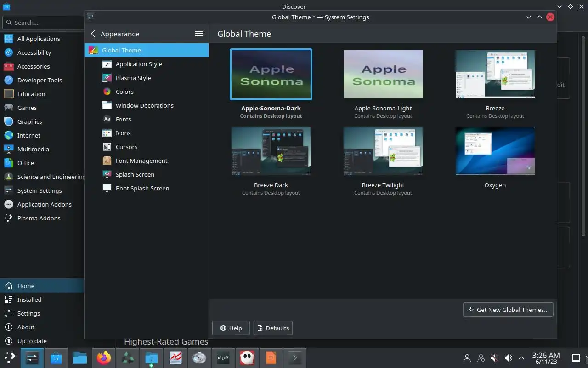The height and width of the screenshot is (368, 588).
Task: Open the NILUX taskbar application
Action: click(x=223, y=358)
